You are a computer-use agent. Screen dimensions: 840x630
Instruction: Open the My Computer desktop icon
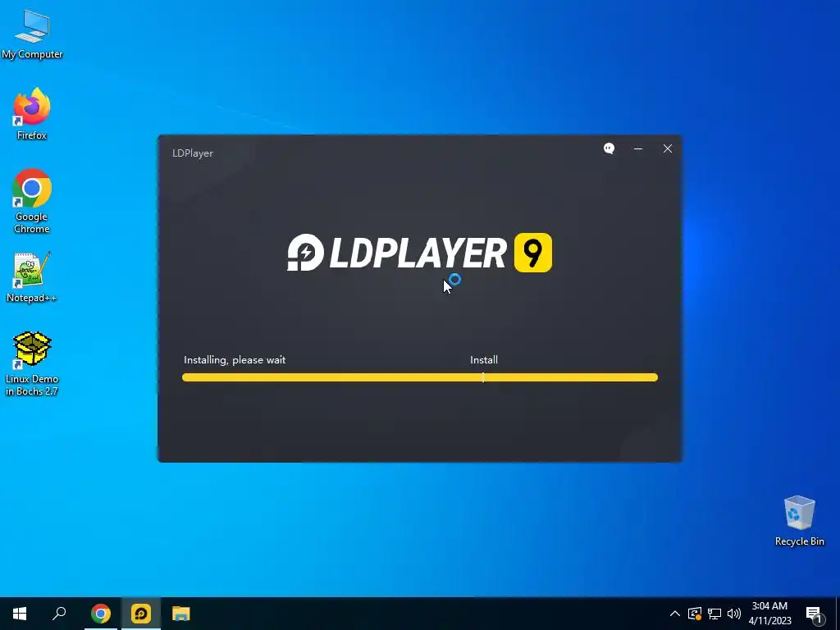click(x=32, y=34)
